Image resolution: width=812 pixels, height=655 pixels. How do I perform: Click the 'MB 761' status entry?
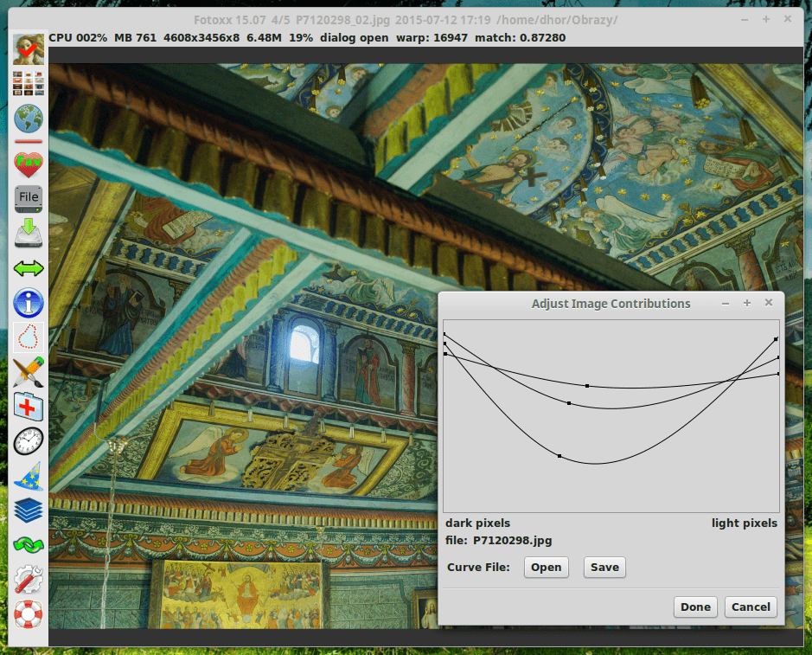click(x=135, y=38)
